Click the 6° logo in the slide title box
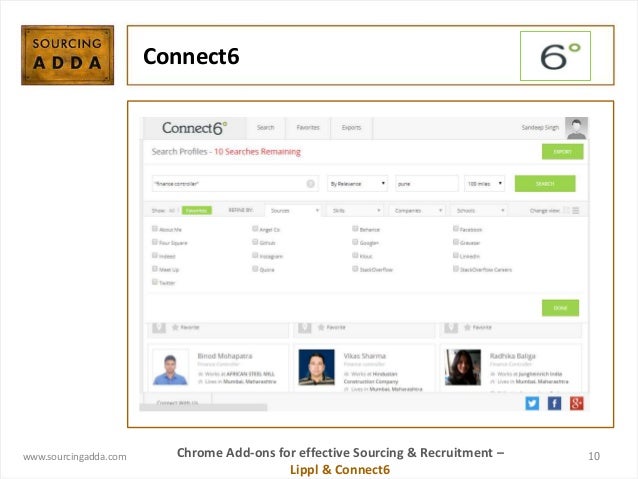 click(x=555, y=56)
